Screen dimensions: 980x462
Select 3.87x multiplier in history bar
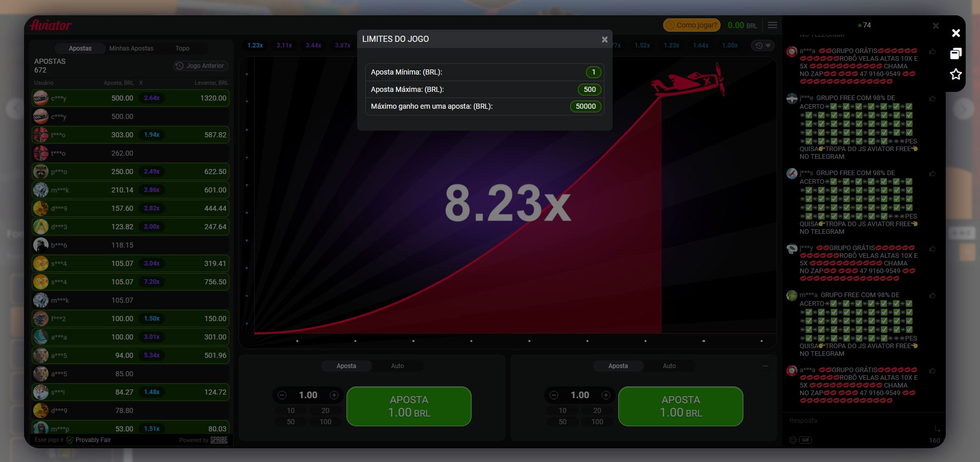(343, 45)
